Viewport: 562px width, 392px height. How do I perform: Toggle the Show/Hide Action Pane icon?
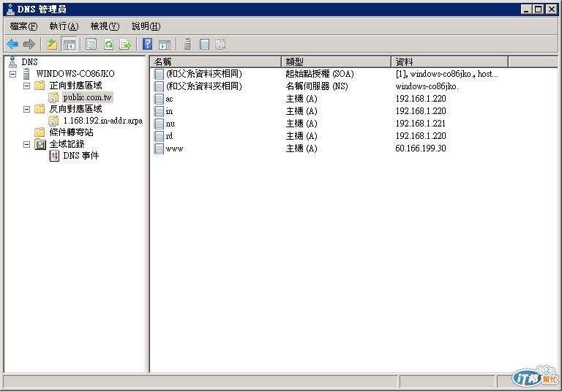(x=165, y=44)
